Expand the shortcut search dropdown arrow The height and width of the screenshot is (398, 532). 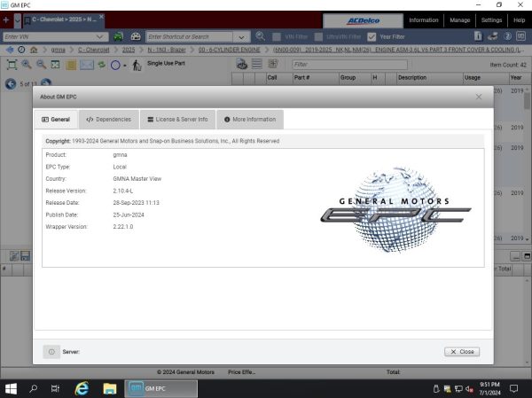pos(241,37)
